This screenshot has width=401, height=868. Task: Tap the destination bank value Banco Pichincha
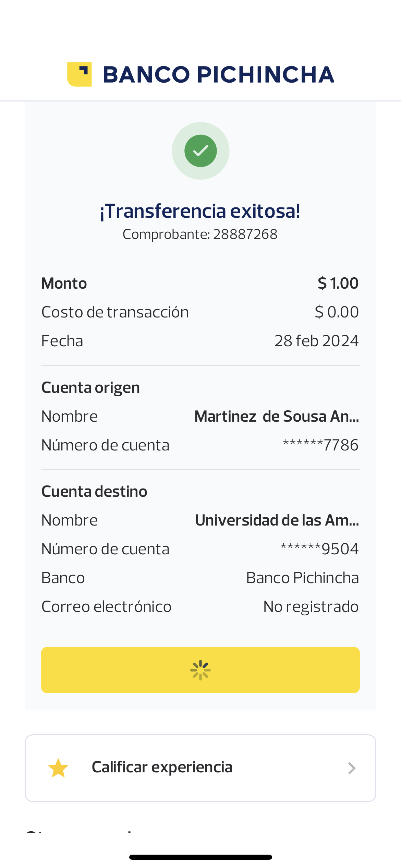pos(302,578)
